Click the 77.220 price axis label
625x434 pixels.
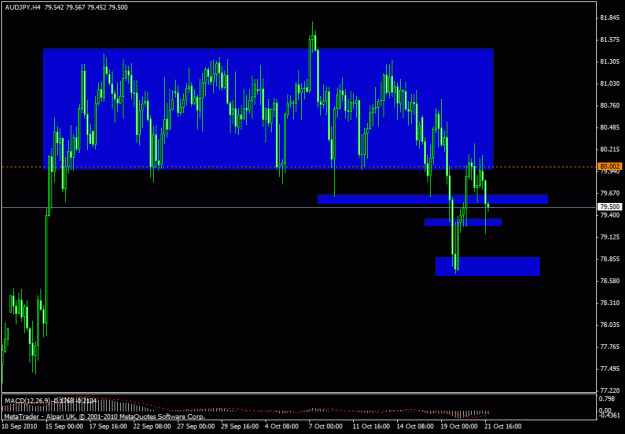tap(610, 391)
